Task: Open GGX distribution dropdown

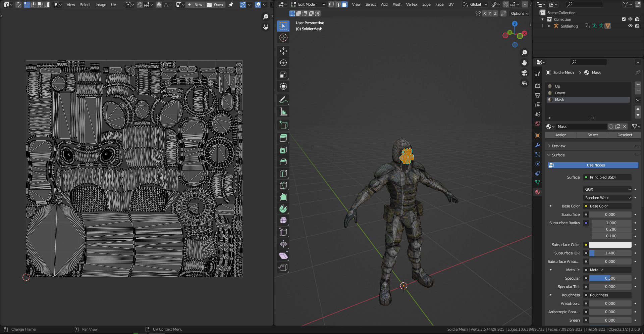Action: (607, 189)
